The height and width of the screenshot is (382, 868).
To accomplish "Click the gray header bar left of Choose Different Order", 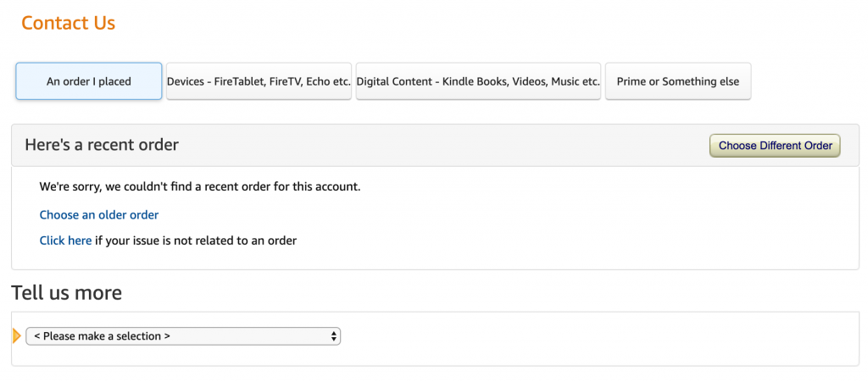I will (x=442, y=145).
